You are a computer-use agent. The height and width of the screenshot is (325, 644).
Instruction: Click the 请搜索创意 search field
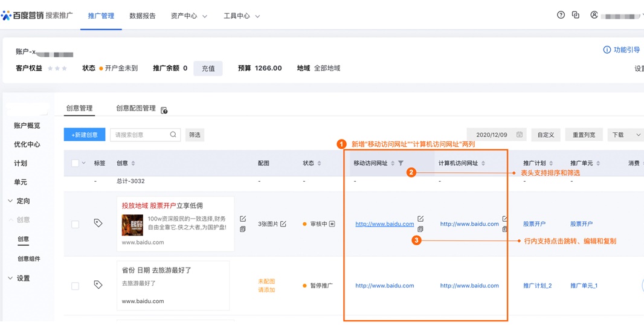click(141, 135)
